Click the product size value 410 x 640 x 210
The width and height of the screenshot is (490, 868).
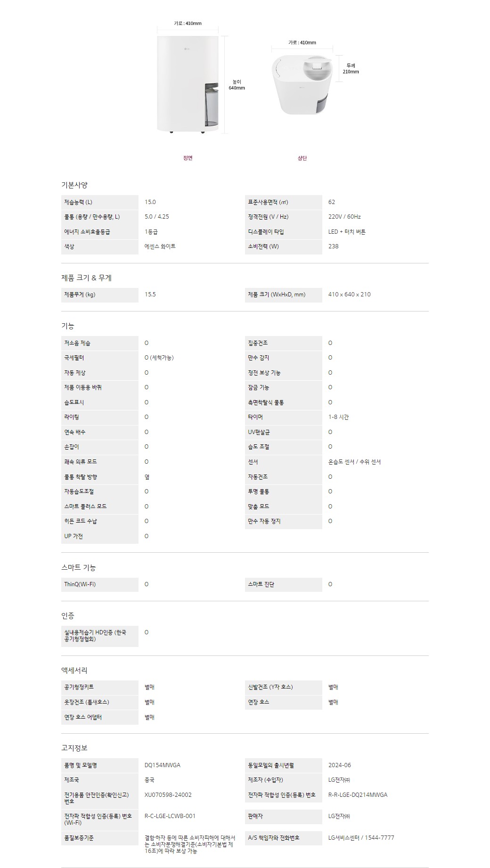(349, 295)
